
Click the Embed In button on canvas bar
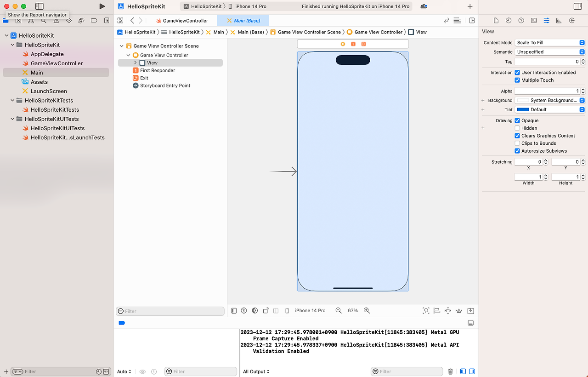coord(470,311)
